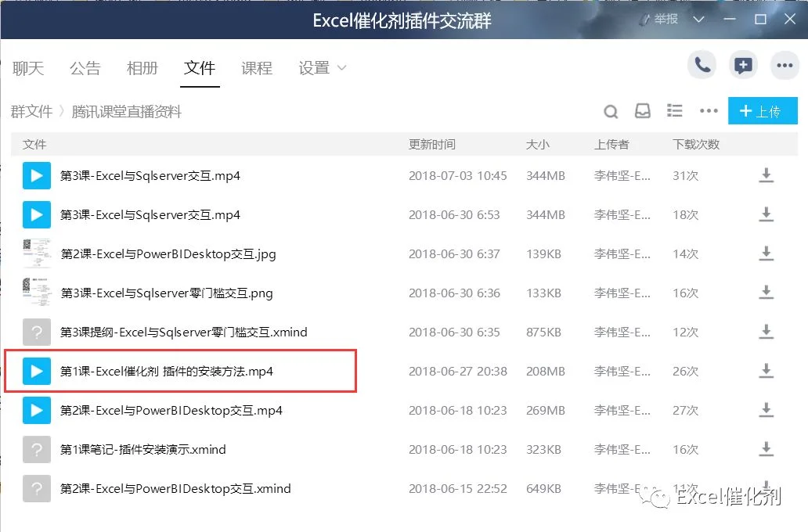808x532 pixels.
Task: Select file name 第2课-Excel与PowerBIDesktop交互.mp4
Action: click(171, 411)
